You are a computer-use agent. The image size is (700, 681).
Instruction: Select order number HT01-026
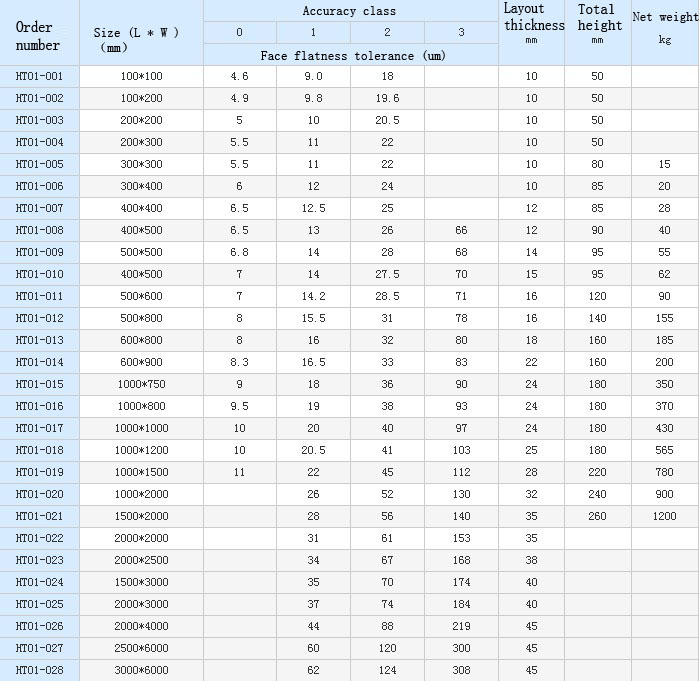click(x=39, y=626)
